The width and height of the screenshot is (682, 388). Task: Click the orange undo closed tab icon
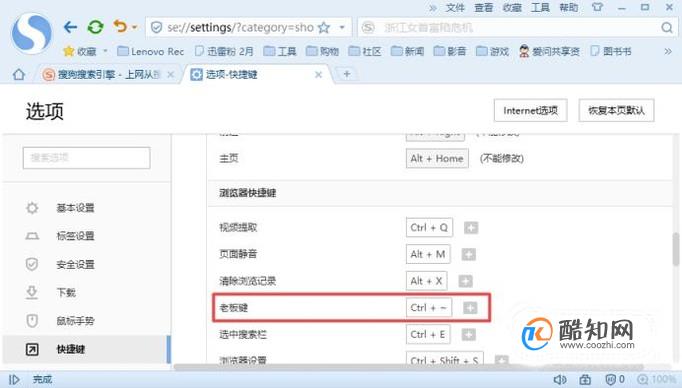[x=120, y=27]
